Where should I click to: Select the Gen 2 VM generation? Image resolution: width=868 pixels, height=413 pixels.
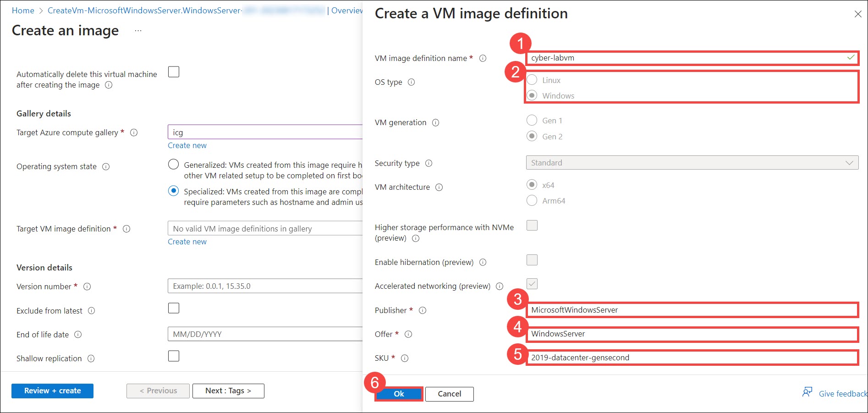[x=532, y=136]
